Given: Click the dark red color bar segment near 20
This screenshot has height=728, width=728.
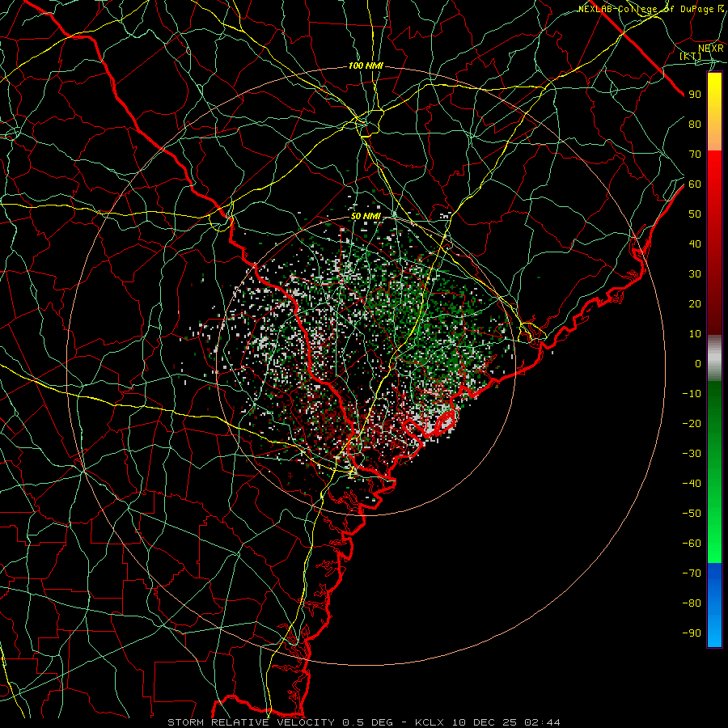Looking at the screenshot, I should (x=714, y=303).
